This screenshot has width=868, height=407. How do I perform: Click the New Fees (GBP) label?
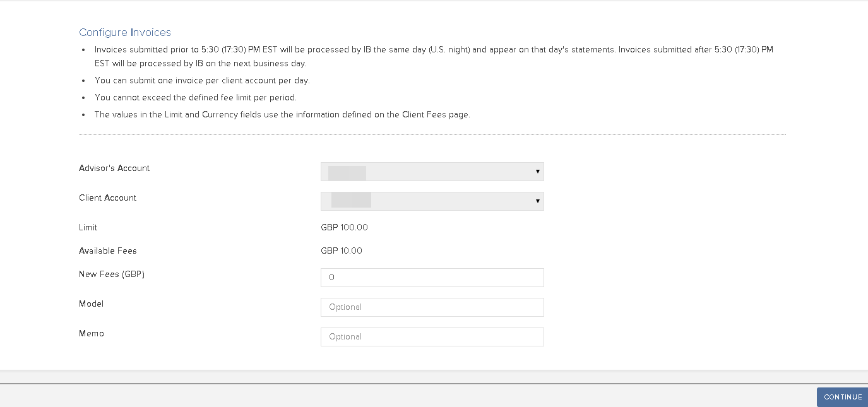coord(112,274)
